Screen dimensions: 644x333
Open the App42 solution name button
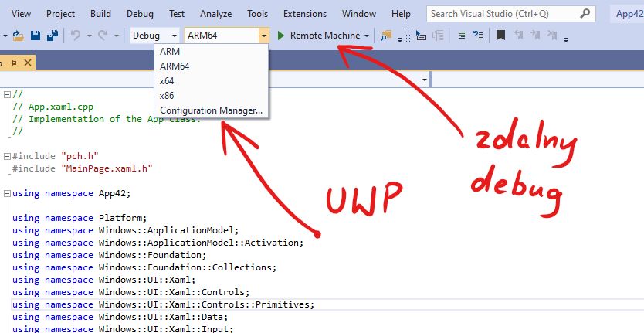pos(629,14)
